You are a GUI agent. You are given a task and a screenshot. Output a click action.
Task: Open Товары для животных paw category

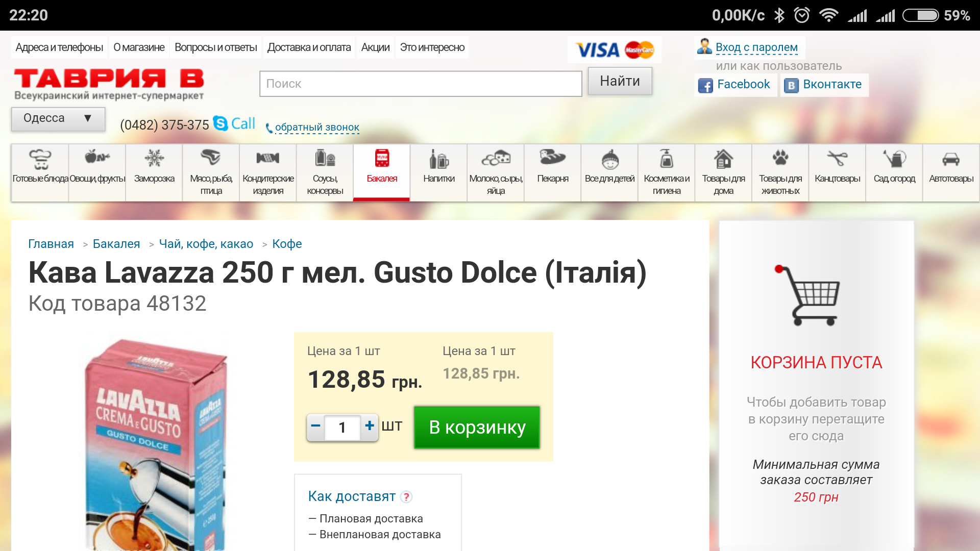[780, 172]
